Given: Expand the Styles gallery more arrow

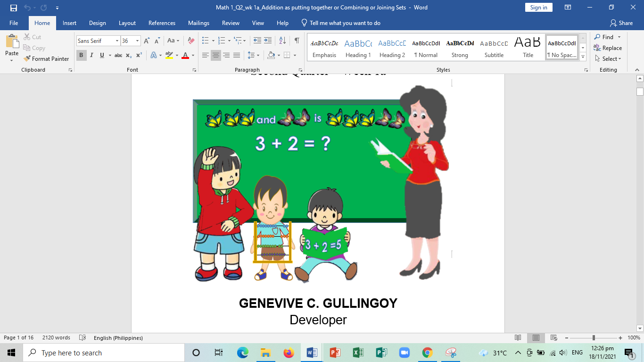Looking at the screenshot, I should [x=583, y=57].
